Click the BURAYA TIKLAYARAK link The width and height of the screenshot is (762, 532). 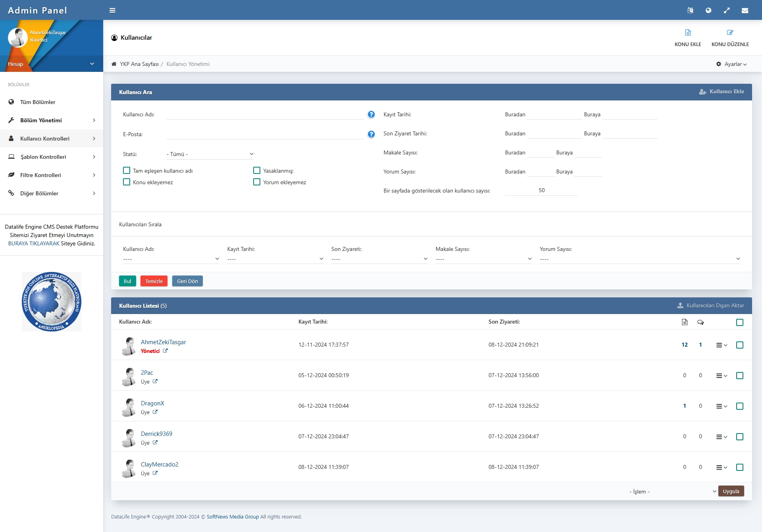(34, 243)
